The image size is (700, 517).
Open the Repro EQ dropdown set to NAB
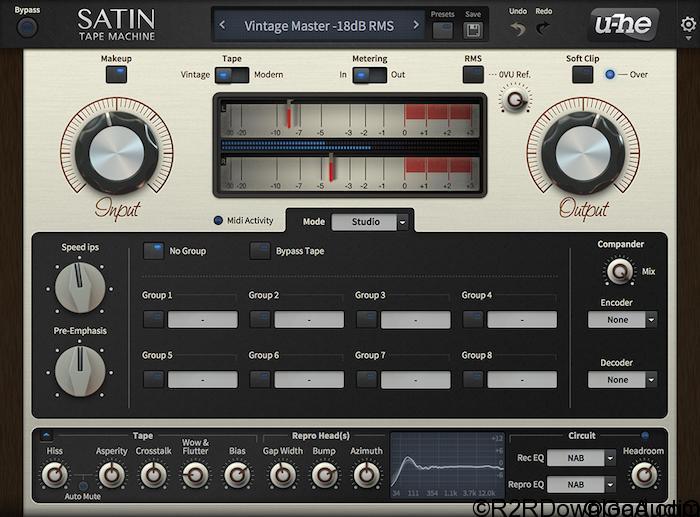coord(581,484)
